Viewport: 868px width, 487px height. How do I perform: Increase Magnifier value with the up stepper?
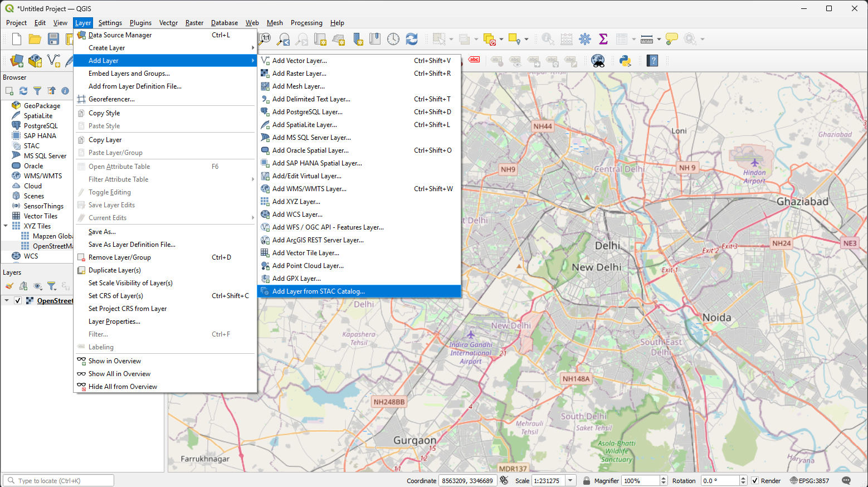pos(664,479)
